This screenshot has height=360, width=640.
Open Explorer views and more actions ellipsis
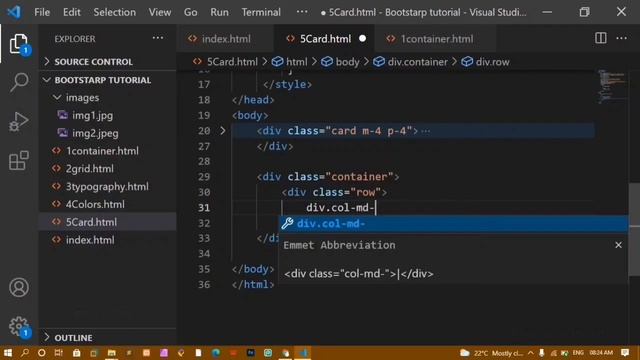click(158, 38)
